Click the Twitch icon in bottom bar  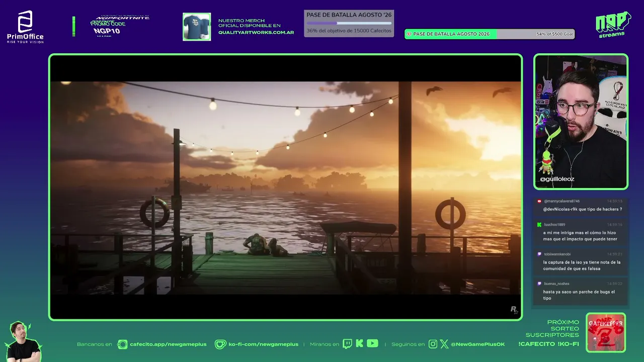click(x=347, y=344)
